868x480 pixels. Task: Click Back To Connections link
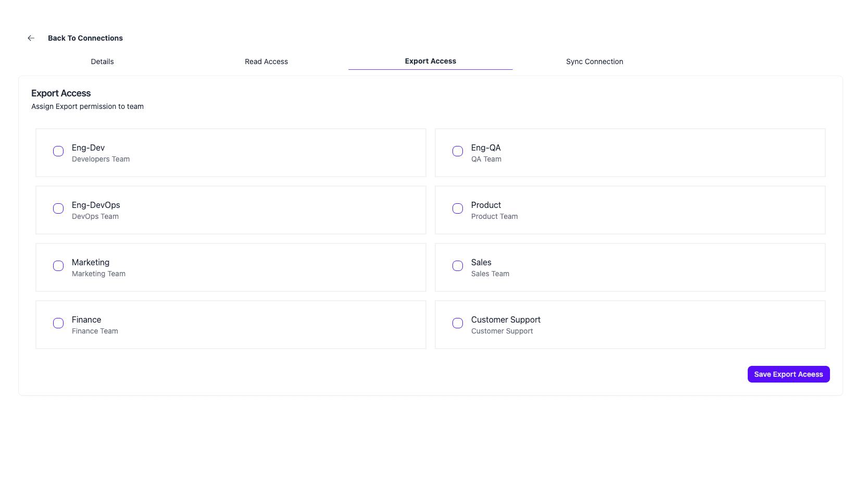[x=85, y=38]
